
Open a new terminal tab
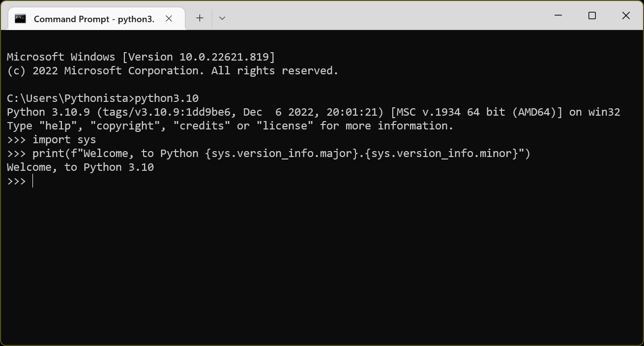(200, 18)
